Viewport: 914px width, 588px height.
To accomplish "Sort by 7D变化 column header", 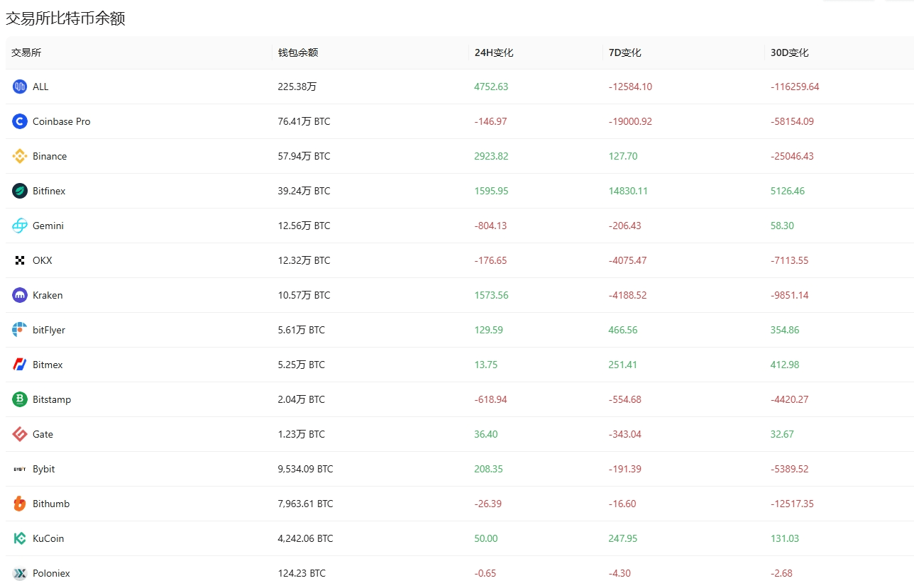I will (624, 52).
